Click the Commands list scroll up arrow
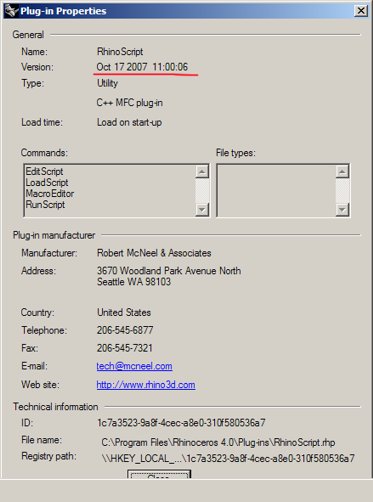This screenshot has height=502, width=373. (202, 172)
